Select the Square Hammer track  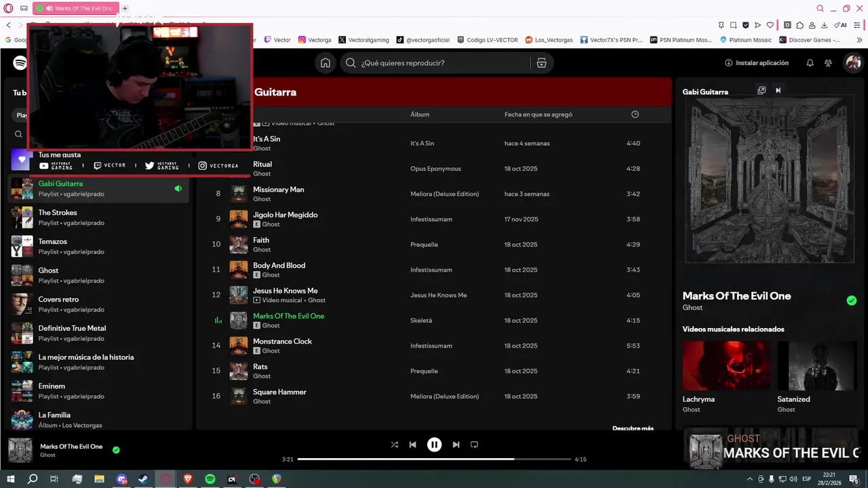434,396
